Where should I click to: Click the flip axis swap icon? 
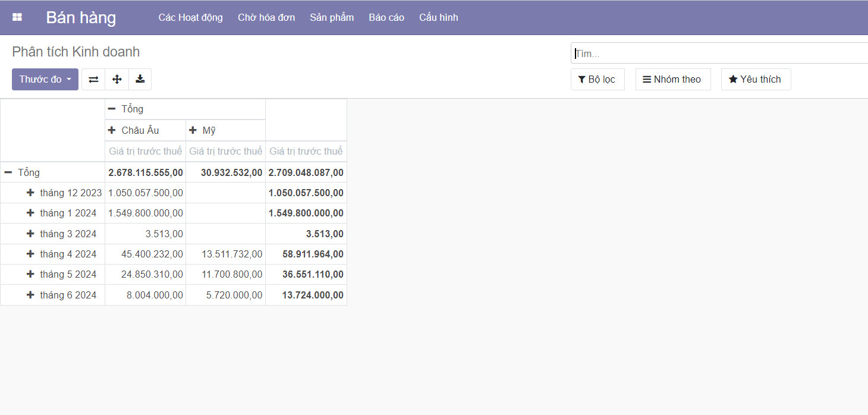click(93, 79)
